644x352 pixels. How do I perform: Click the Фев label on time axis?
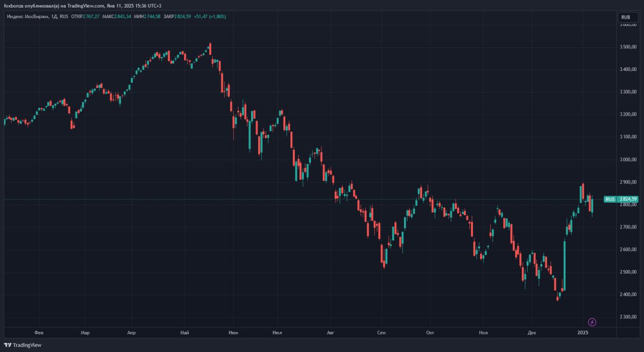click(x=39, y=333)
